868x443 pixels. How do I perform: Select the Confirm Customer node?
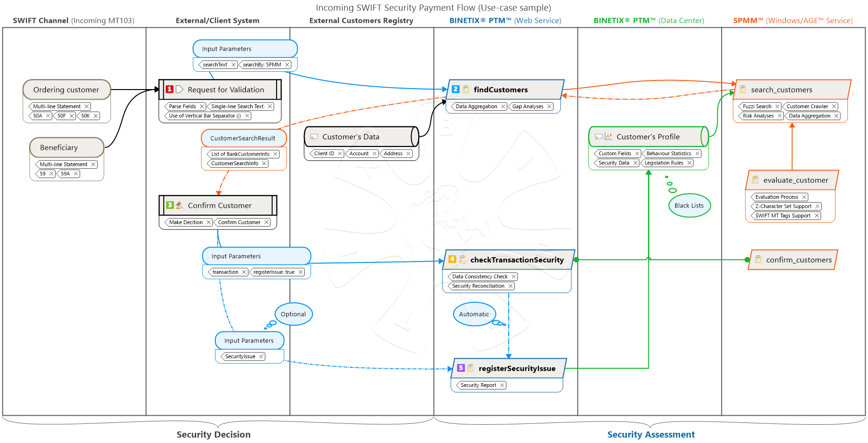click(x=218, y=205)
